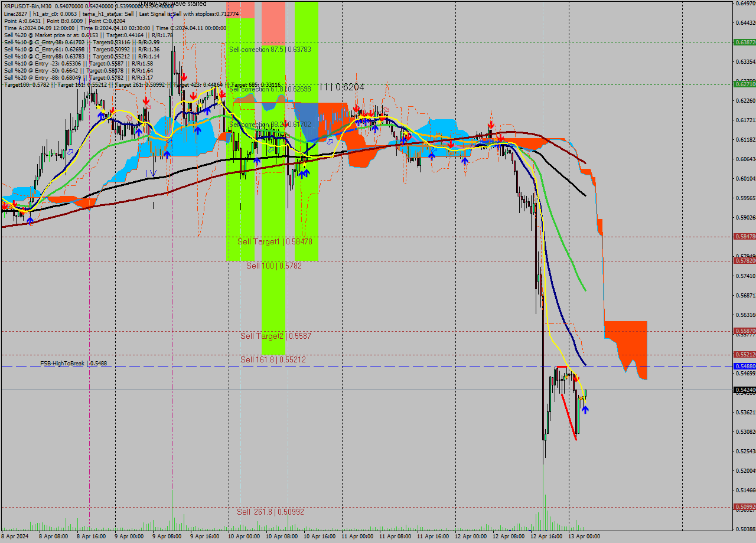Screen dimensions: 756x543
Task: Click the green 0.62710 price tag
Action: click(x=744, y=84)
